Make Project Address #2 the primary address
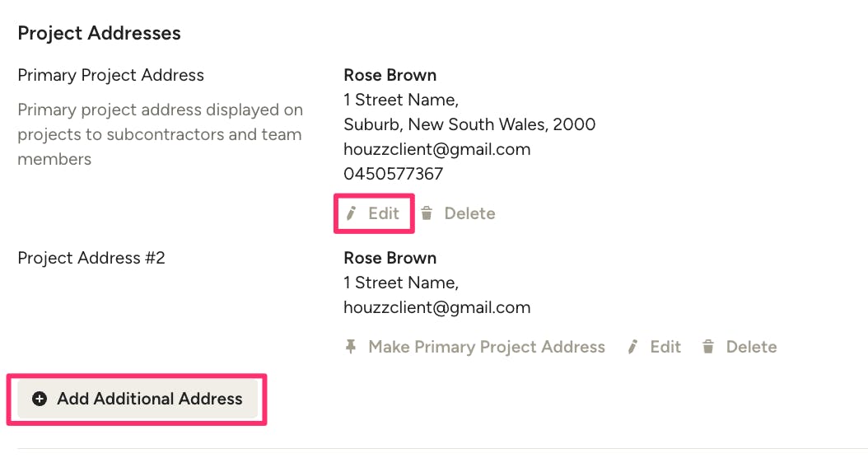The image size is (868, 458). 475,347
